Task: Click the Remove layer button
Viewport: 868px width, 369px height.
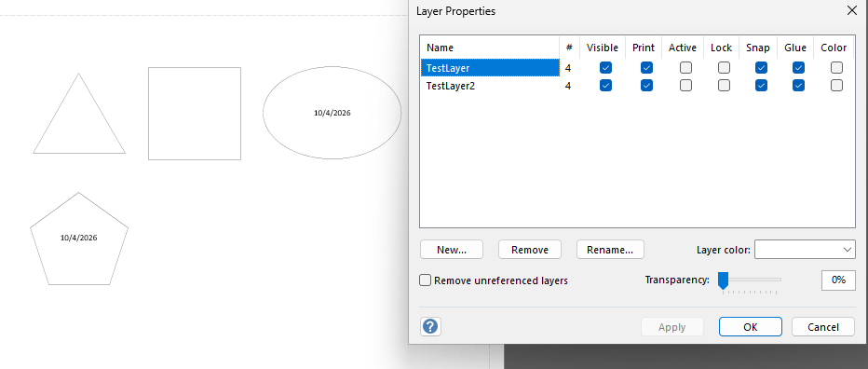Action: coord(530,250)
